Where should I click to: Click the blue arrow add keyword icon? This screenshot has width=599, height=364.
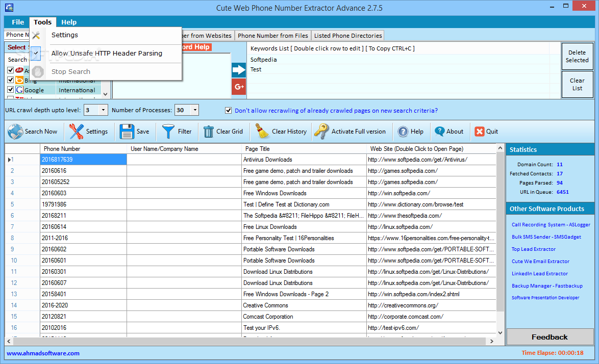[x=239, y=70]
